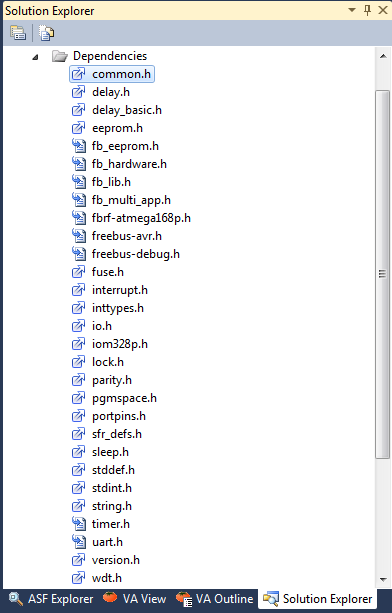Click the link icon beside interrupt.h
392x613 pixels.
[x=79, y=290]
